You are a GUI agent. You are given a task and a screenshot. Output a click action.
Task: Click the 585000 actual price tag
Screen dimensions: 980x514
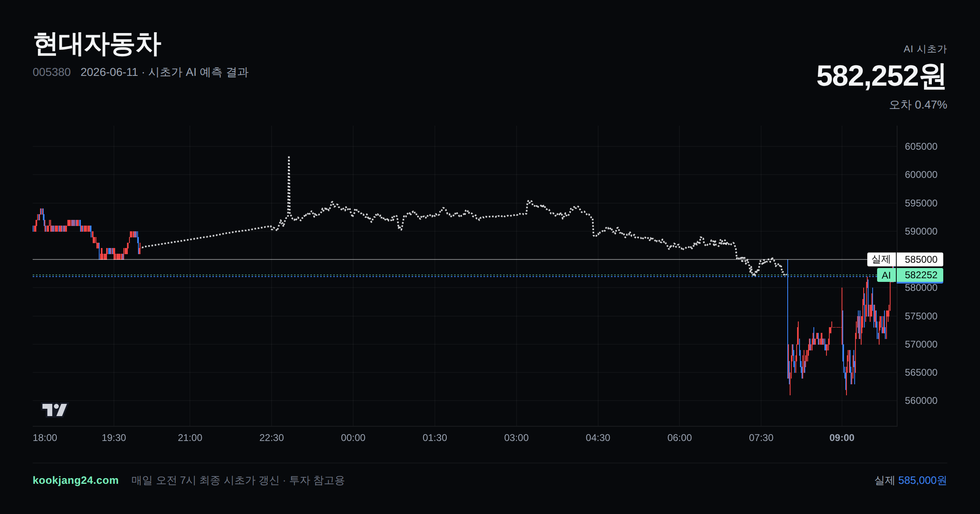(920, 259)
